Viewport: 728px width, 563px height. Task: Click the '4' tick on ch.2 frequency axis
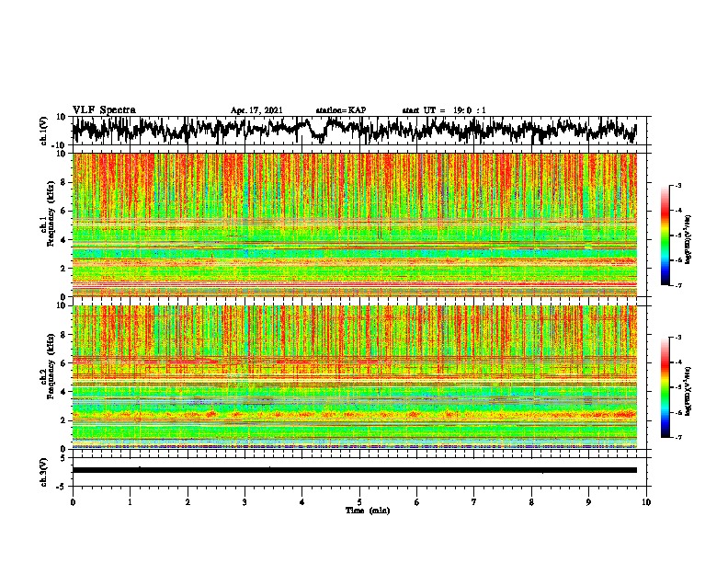tap(64, 392)
